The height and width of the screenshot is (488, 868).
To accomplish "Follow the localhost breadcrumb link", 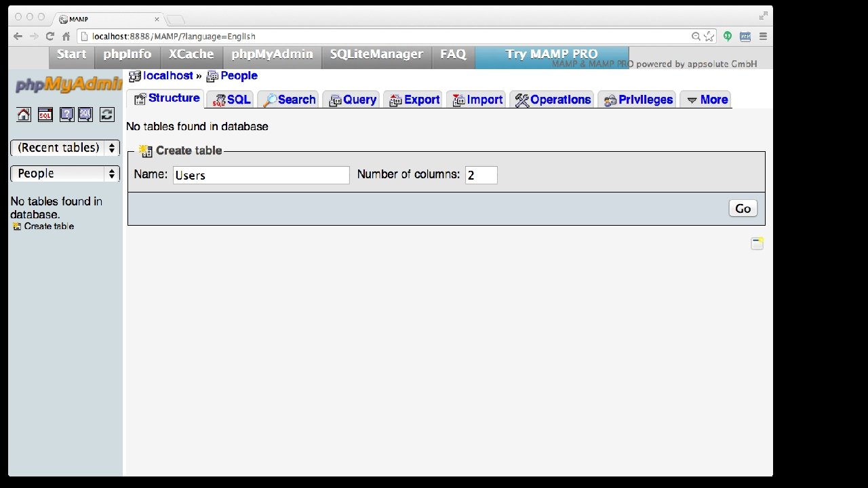I will [168, 76].
